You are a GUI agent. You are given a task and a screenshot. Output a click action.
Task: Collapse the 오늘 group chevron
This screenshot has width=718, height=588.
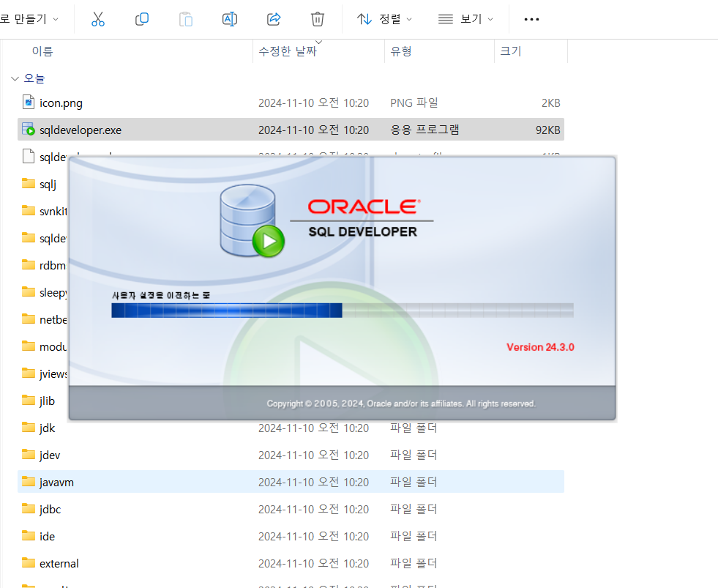(x=15, y=79)
